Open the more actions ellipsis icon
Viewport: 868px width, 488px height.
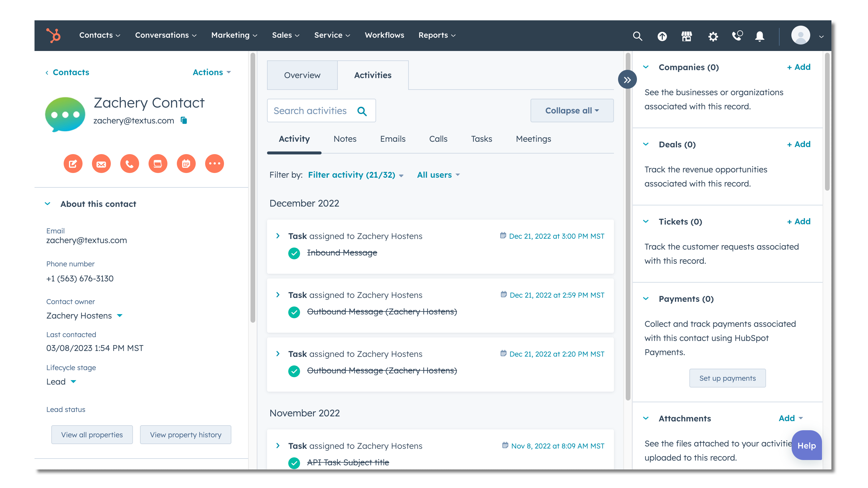pyautogui.click(x=215, y=164)
